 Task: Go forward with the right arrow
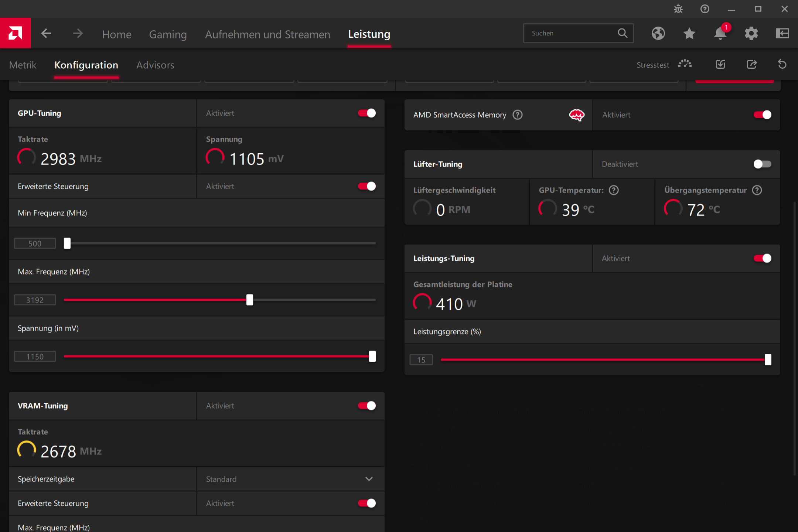click(x=78, y=34)
